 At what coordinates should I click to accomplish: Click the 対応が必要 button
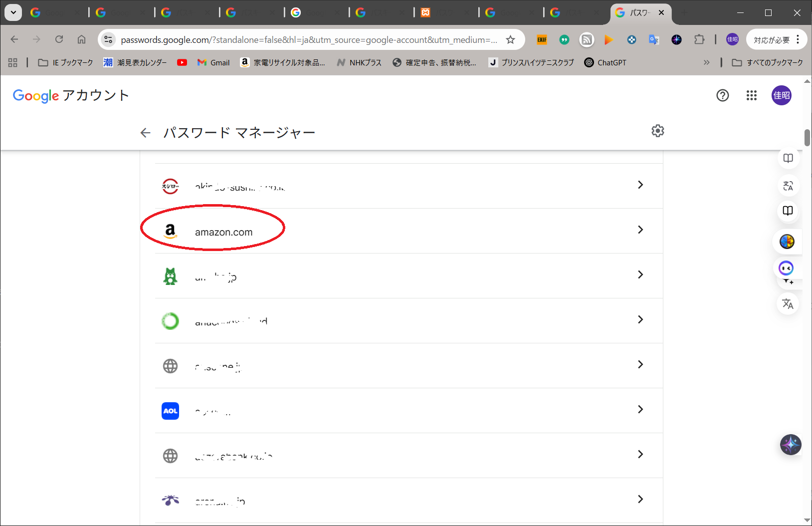771,40
